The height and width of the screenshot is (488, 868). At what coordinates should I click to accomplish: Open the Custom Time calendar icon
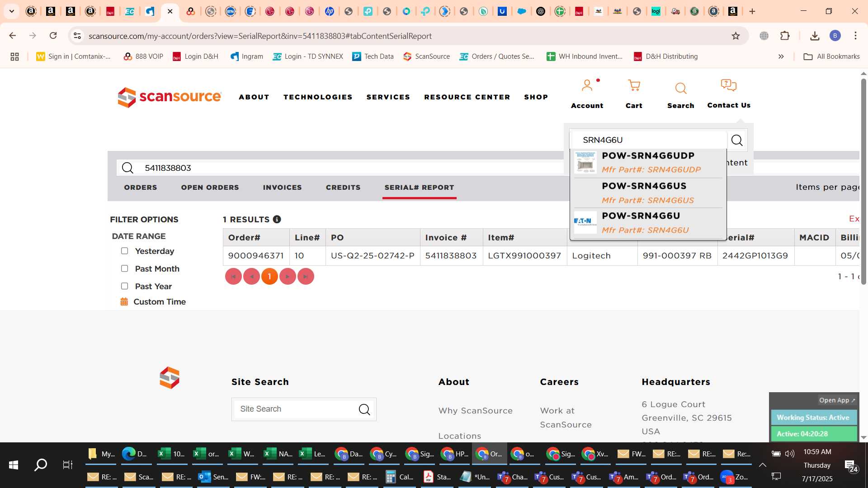click(124, 302)
